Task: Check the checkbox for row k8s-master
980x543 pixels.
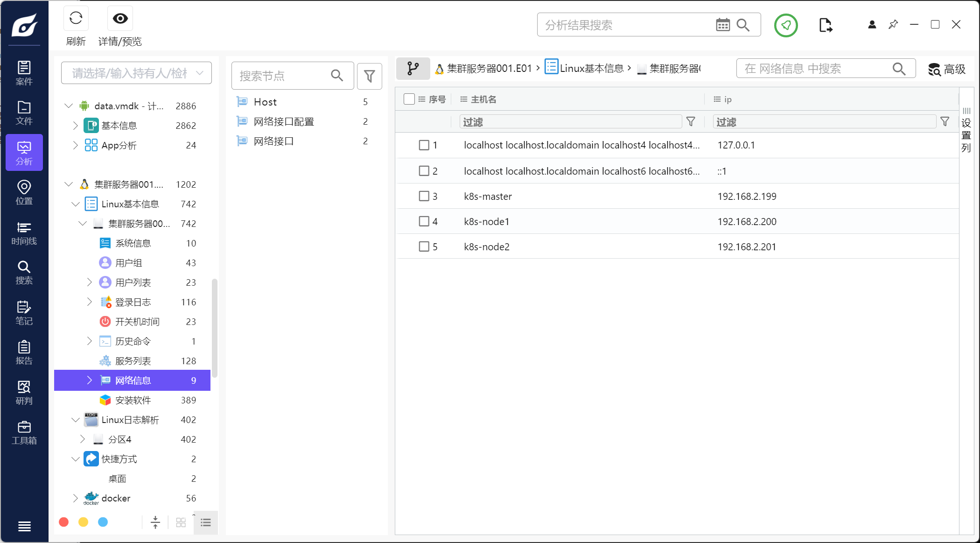Action: tap(424, 196)
